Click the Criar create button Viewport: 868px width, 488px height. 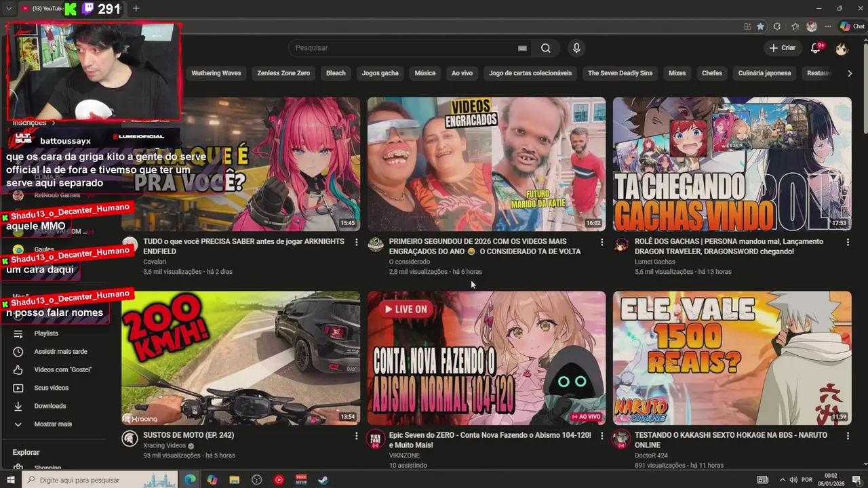[x=782, y=48]
